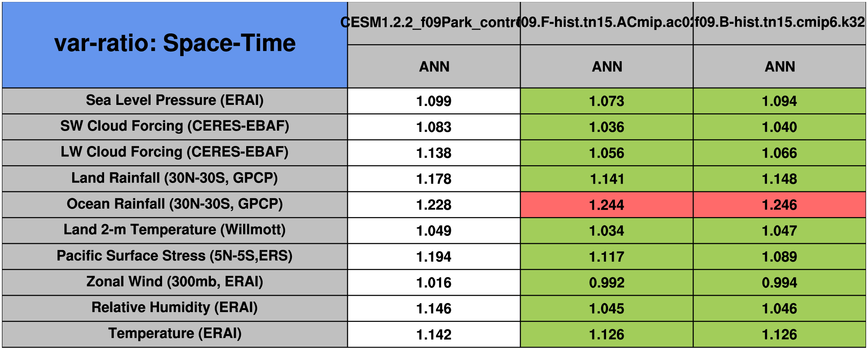Click the Ocean Rainfall (30N-30S, GPCP) row label

tap(175, 204)
